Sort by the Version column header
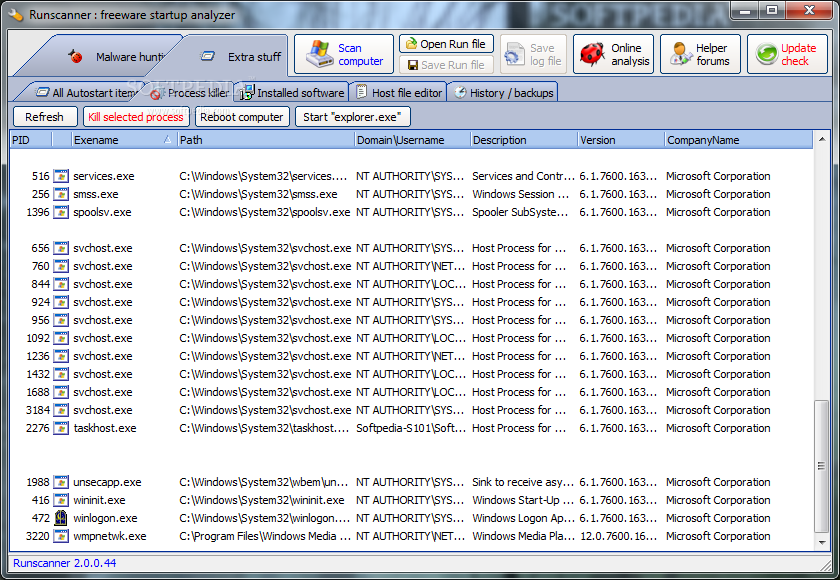Image resolution: width=840 pixels, height=580 pixels. click(x=620, y=140)
